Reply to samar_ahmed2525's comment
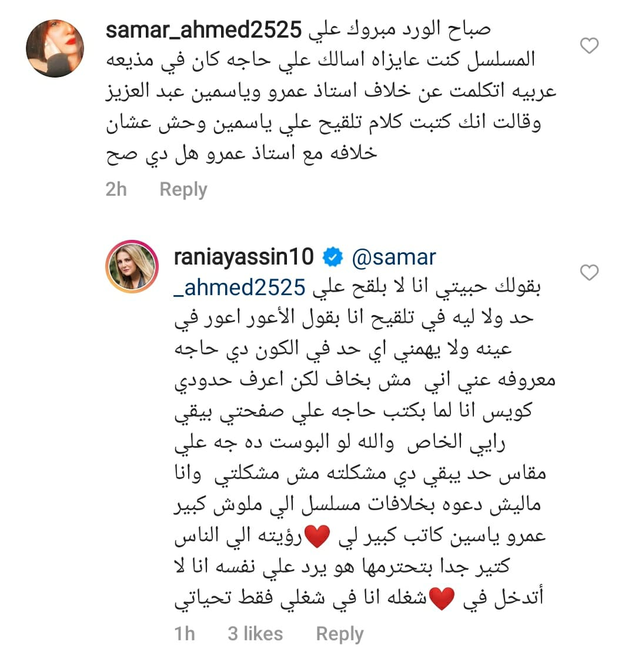This screenshot has height=672, width=635. 183,189
